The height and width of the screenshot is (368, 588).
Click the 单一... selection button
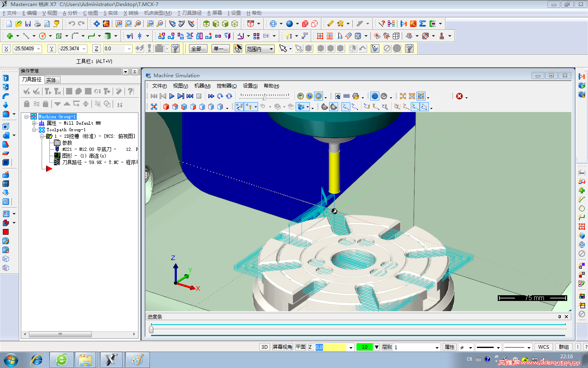click(220, 49)
